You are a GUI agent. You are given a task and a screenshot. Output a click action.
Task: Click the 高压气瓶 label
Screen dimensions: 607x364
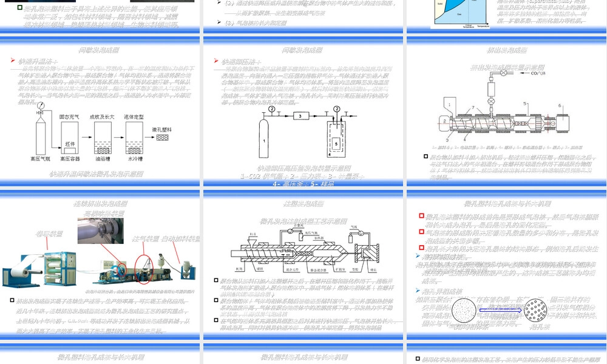point(40,158)
